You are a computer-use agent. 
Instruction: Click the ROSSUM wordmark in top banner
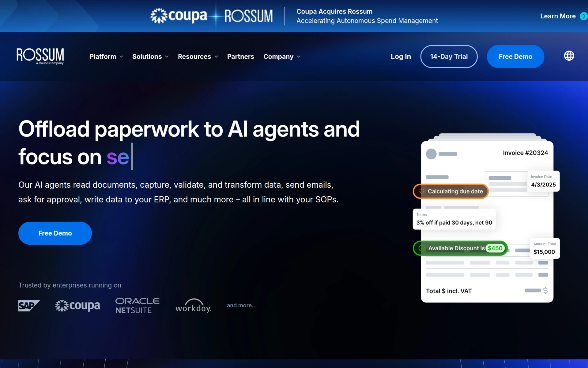click(248, 16)
